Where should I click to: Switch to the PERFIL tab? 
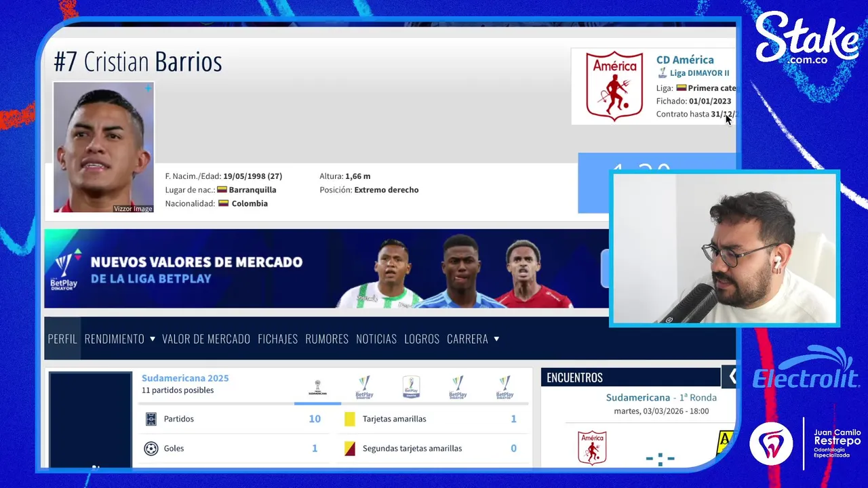pos(62,338)
